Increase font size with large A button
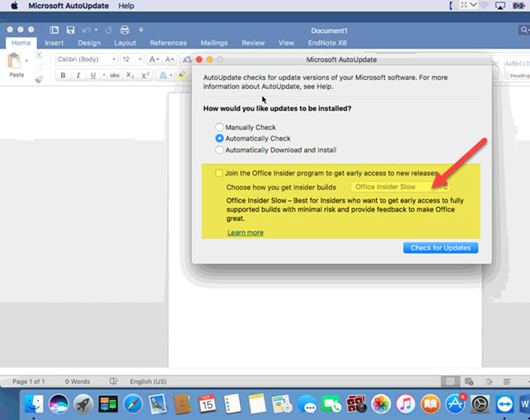The width and height of the screenshot is (530, 420). [154, 59]
